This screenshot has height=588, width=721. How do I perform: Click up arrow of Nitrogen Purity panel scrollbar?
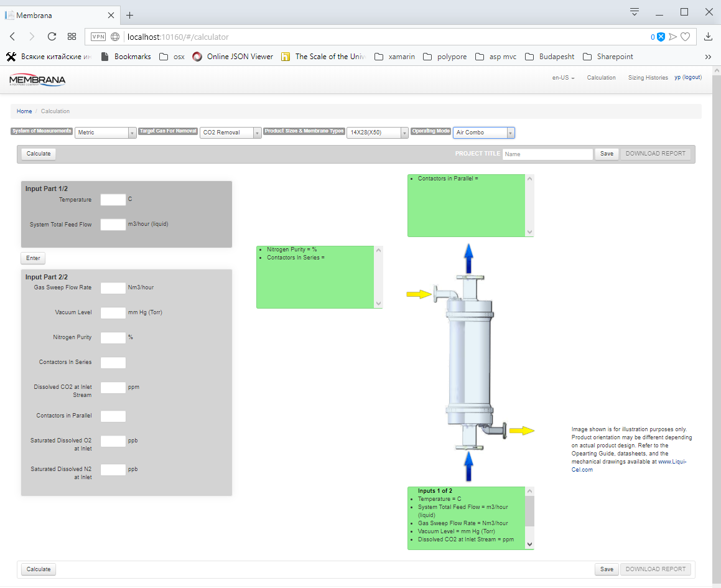(378, 250)
